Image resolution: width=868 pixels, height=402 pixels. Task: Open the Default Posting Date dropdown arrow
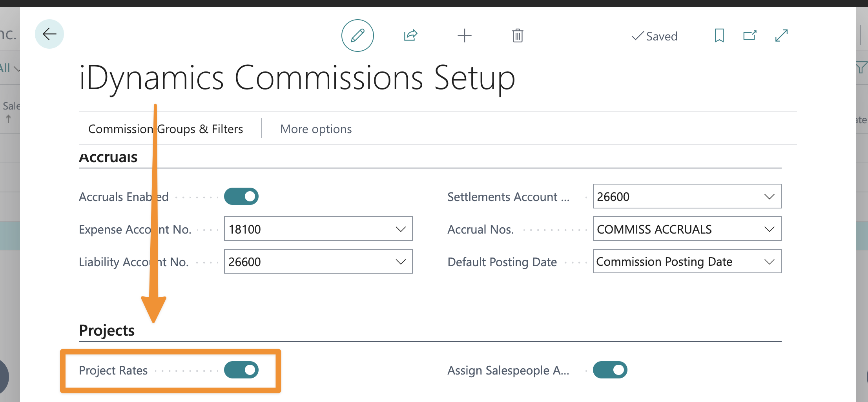tap(770, 262)
